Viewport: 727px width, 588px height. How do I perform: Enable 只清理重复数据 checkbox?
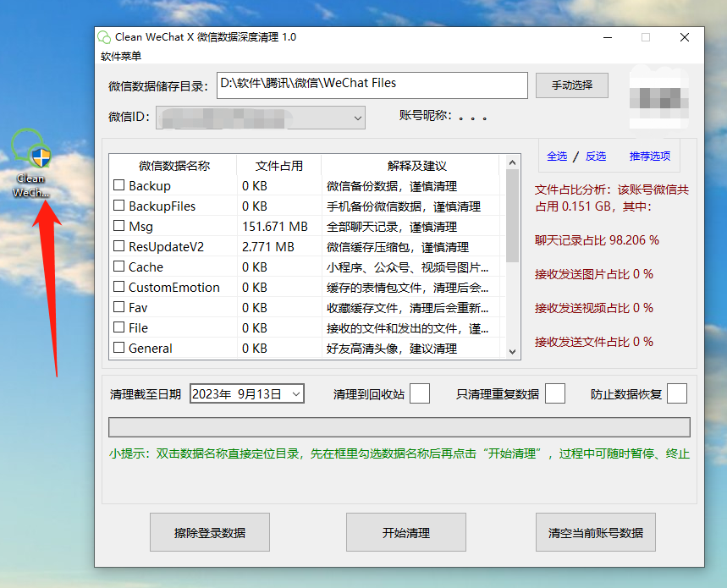pyautogui.click(x=555, y=394)
